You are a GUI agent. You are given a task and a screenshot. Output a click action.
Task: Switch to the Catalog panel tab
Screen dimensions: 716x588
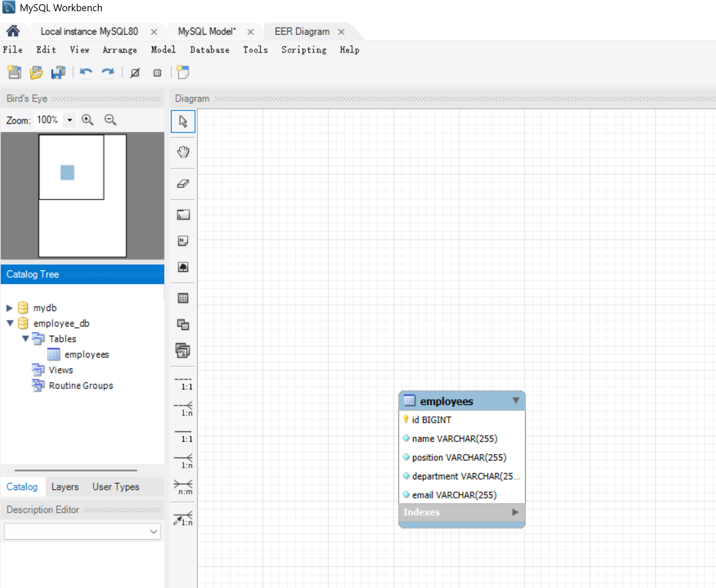click(22, 487)
